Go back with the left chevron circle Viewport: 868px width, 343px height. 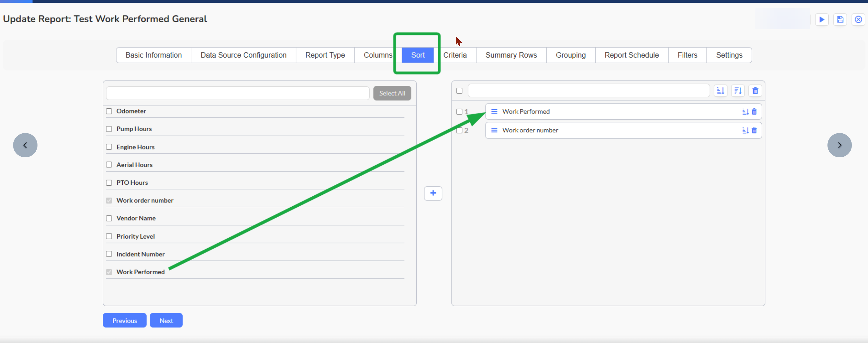(25, 145)
